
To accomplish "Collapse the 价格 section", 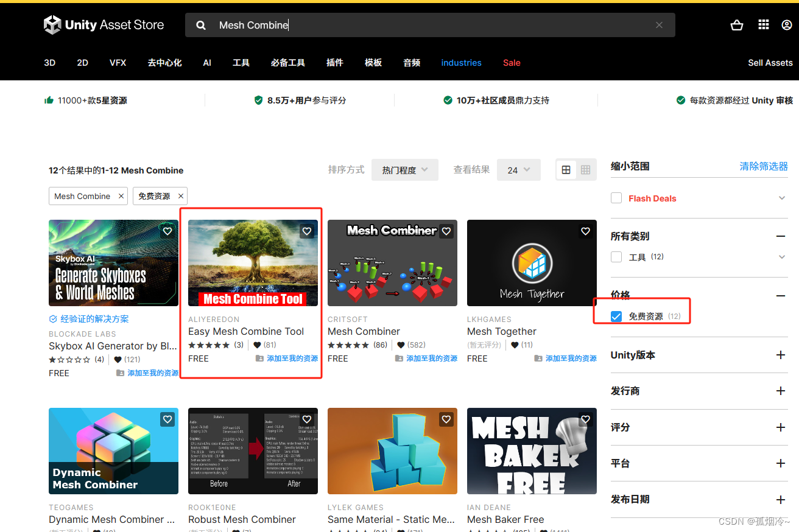I will coord(781,295).
